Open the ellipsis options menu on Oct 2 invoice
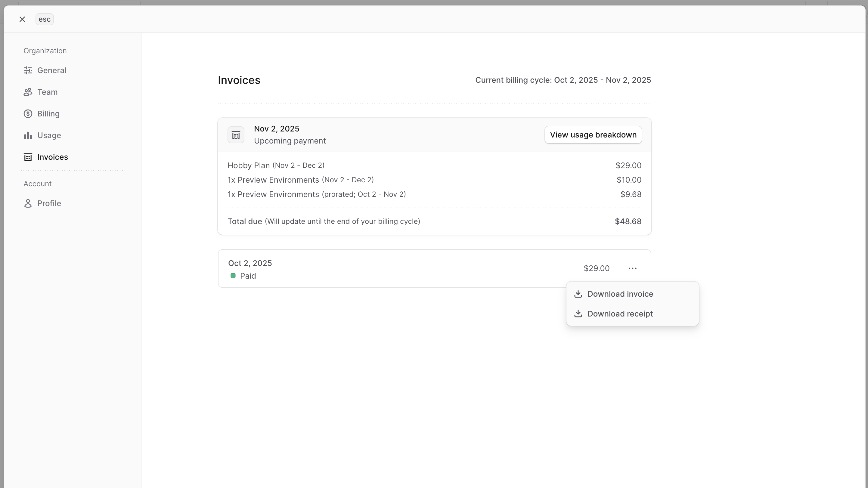Screen dimensions: 868x488 [632, 268]
